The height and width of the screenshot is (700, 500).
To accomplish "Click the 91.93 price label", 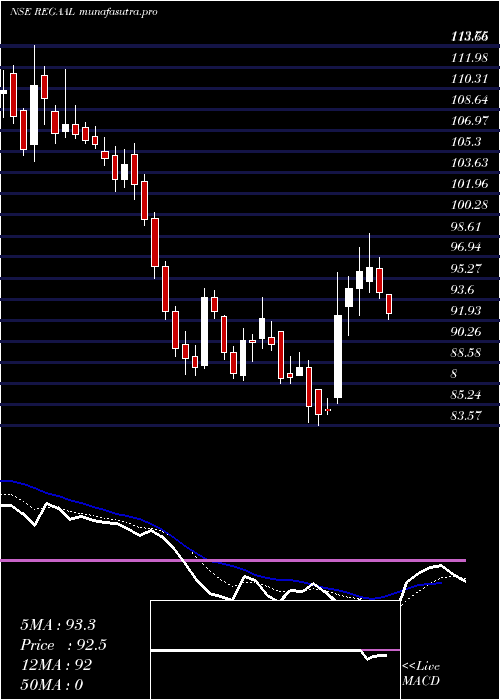I will click(x=467, y=310).
